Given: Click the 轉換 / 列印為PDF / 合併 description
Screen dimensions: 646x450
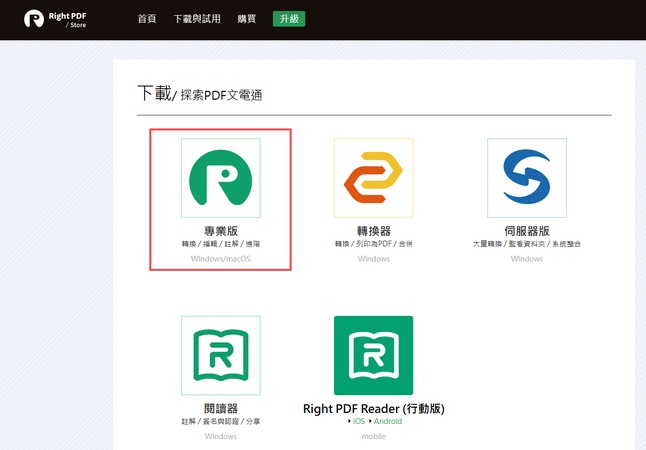Looking at the screenshot, I should (374, 244).
